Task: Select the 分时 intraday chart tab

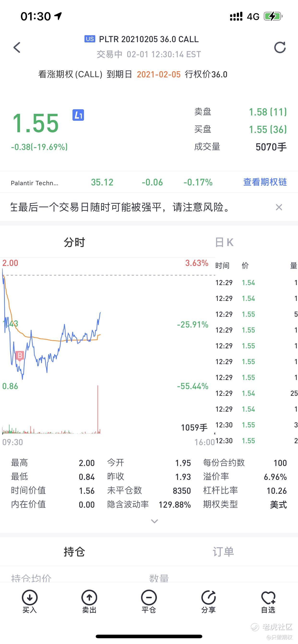Action: coord(74,242)
